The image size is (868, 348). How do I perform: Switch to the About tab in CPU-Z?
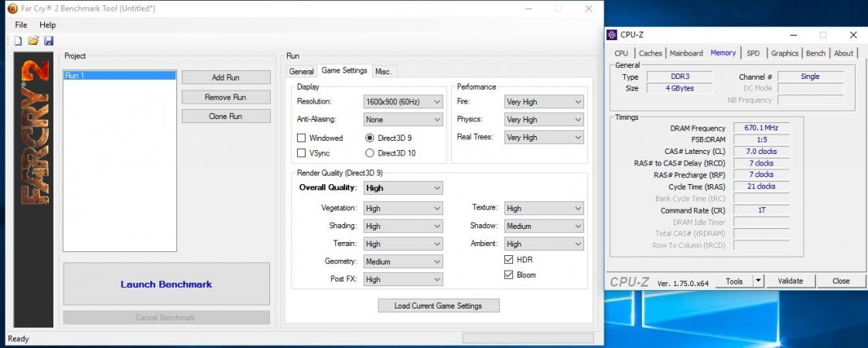843,53
